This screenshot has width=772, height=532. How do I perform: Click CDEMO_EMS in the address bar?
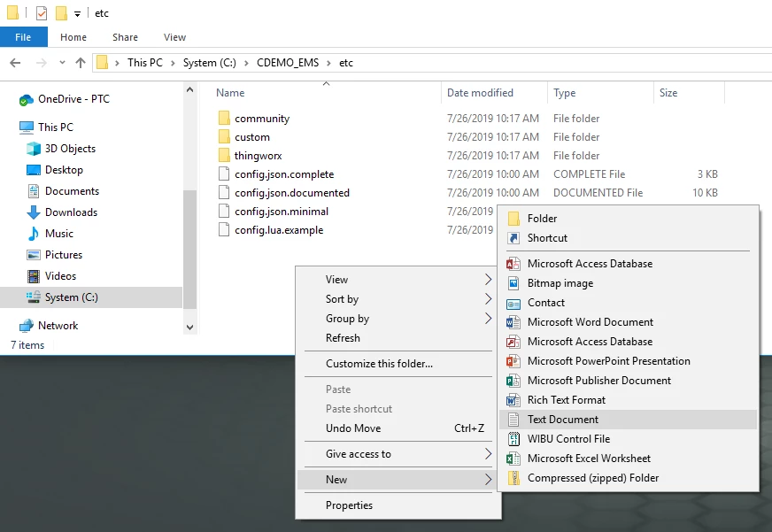[x=288, y=63]
